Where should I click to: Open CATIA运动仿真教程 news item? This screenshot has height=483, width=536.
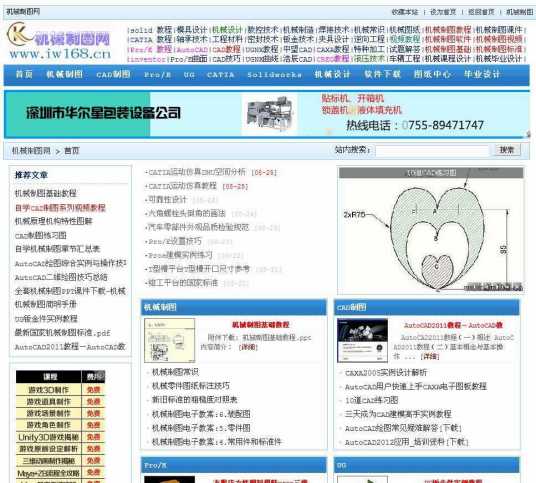(x=183, y=186)
